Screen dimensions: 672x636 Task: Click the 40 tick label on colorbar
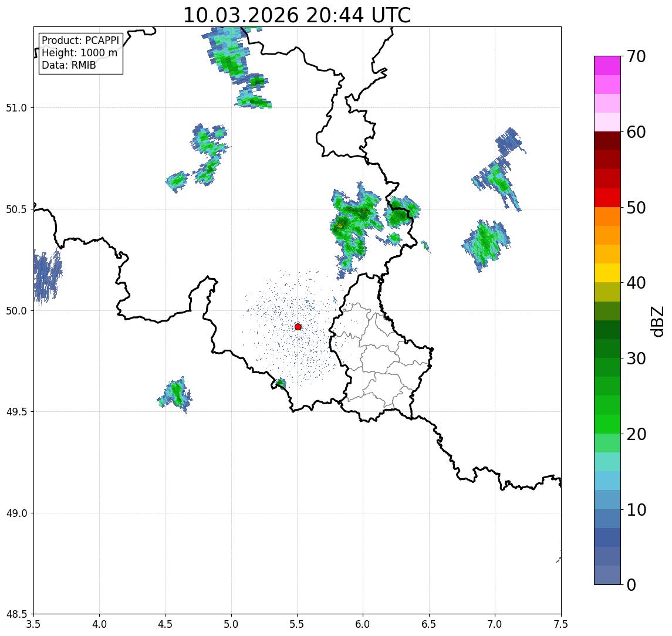[636, 283]
